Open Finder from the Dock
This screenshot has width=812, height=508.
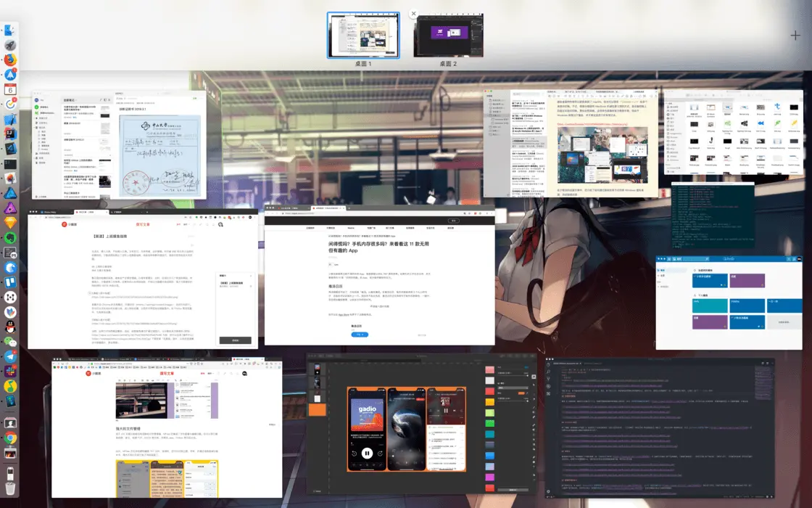10,30
